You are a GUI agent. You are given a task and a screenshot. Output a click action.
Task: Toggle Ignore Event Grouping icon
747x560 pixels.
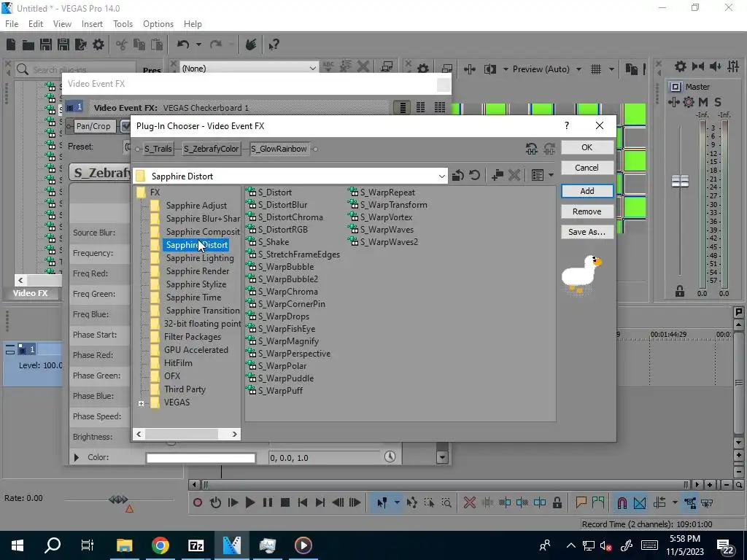tap(707, 502)
